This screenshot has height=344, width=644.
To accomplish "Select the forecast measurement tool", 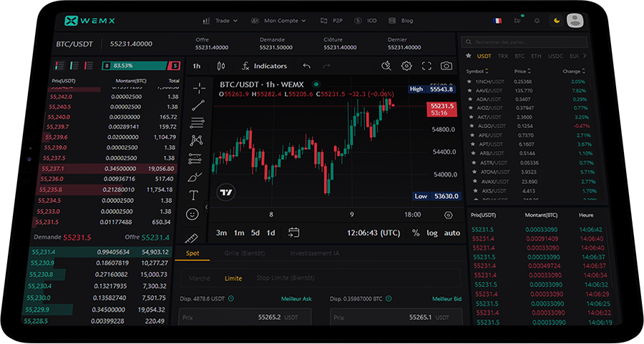I will 195,159.
